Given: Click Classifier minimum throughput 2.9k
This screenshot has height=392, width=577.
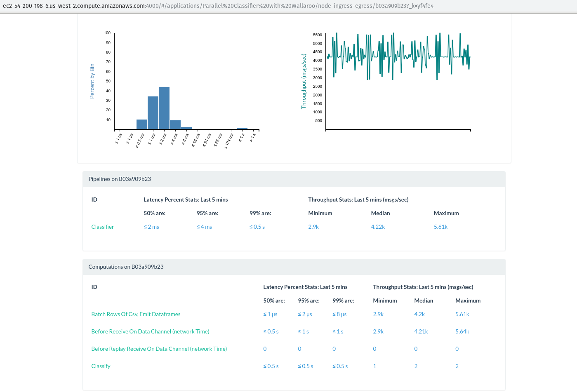Looking at the screenshot, I should tap(313, 227).
